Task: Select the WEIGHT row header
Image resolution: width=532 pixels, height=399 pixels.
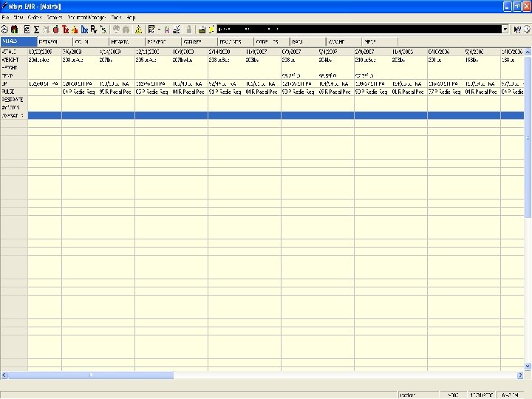Action: point(14,60)
